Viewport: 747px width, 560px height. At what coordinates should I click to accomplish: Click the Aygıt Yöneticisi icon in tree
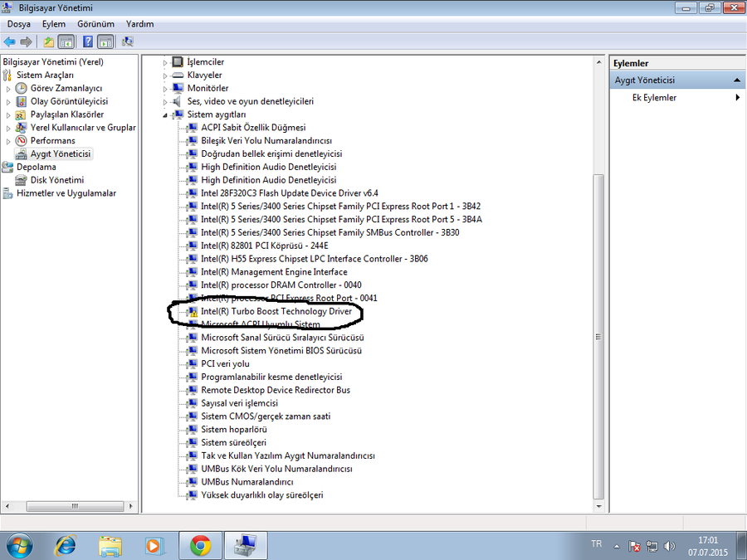21,153
